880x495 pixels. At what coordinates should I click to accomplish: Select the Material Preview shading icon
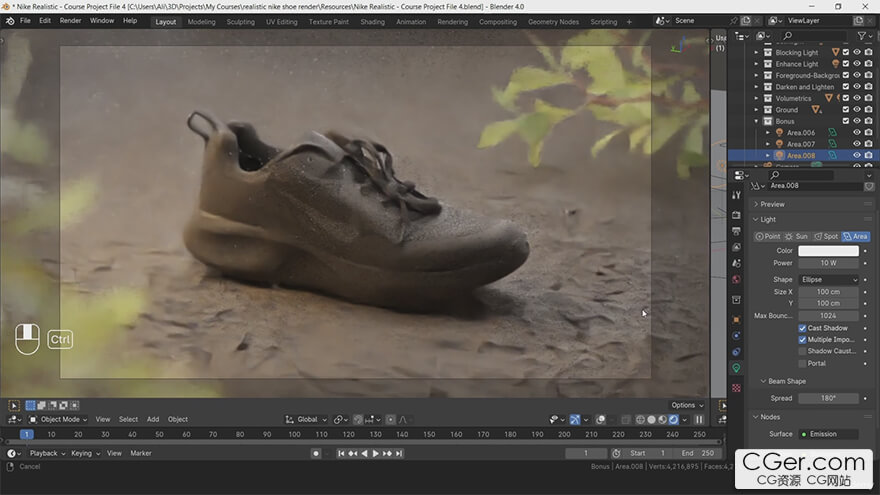pos(662,419)
